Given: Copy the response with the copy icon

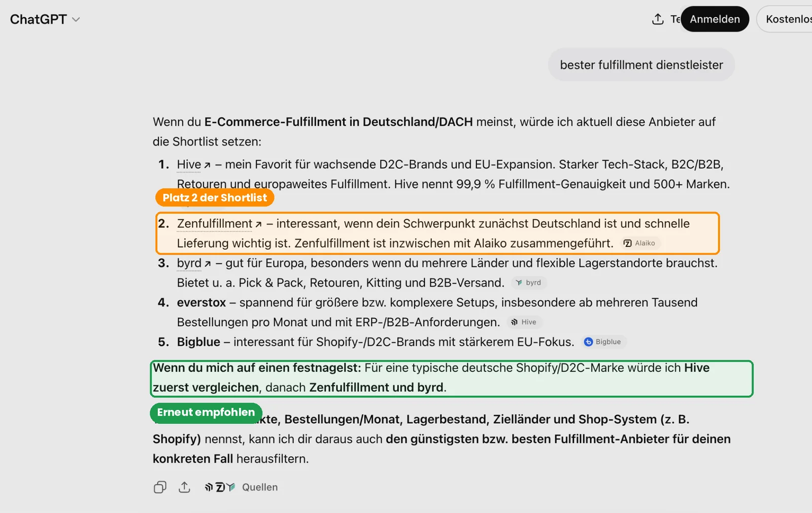Looking at the screenshot, I should (160, 487).
